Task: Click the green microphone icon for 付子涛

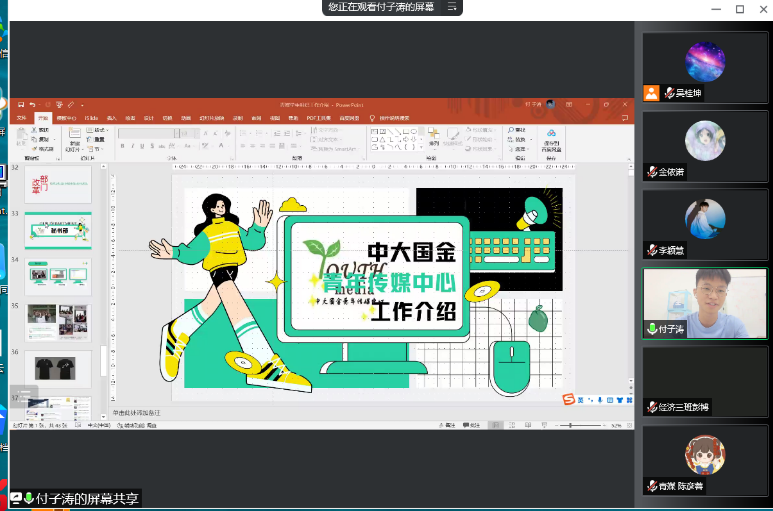Action: 652,329
